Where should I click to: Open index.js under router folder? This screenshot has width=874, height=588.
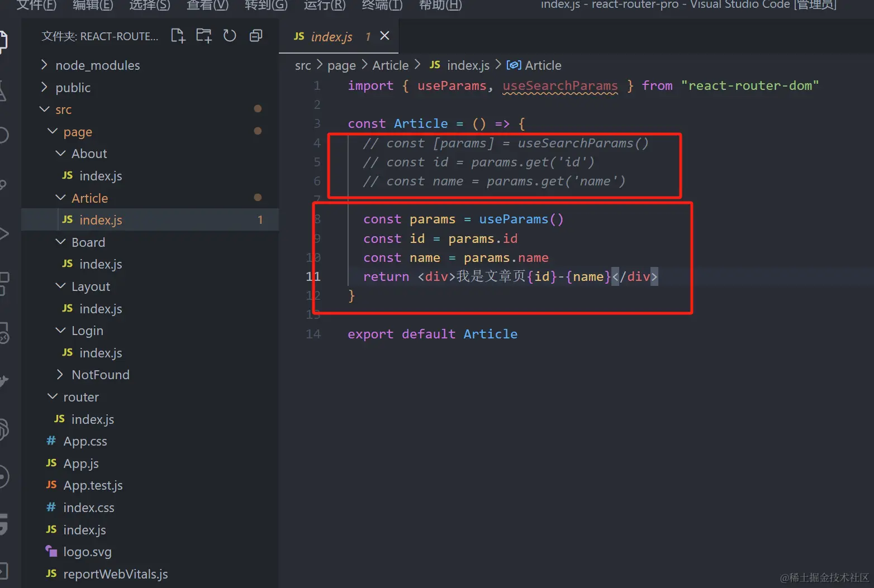coord(150,419)
